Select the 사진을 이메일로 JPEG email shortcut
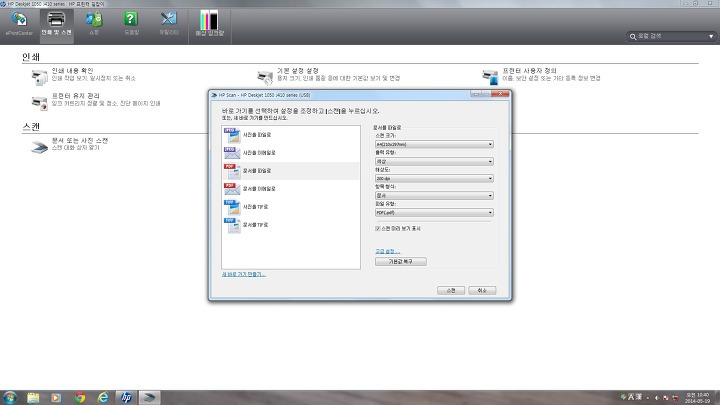This screenshot has height=405, width=720. [291, 153]
